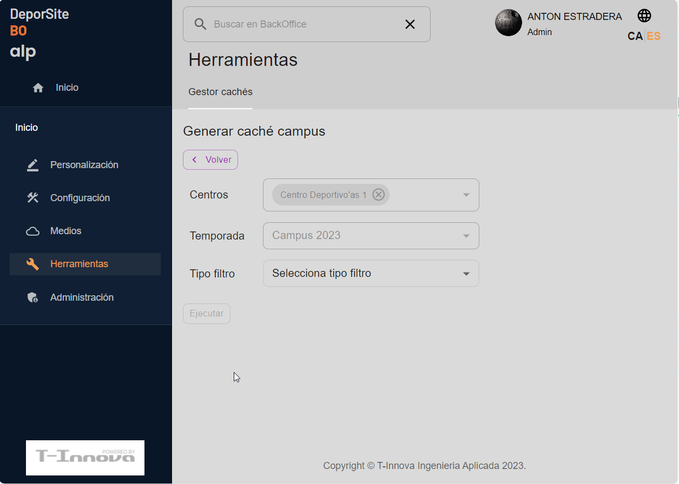Select the Herramientas menu item
This screenshot has height=484, width=679.
[85, 264]
